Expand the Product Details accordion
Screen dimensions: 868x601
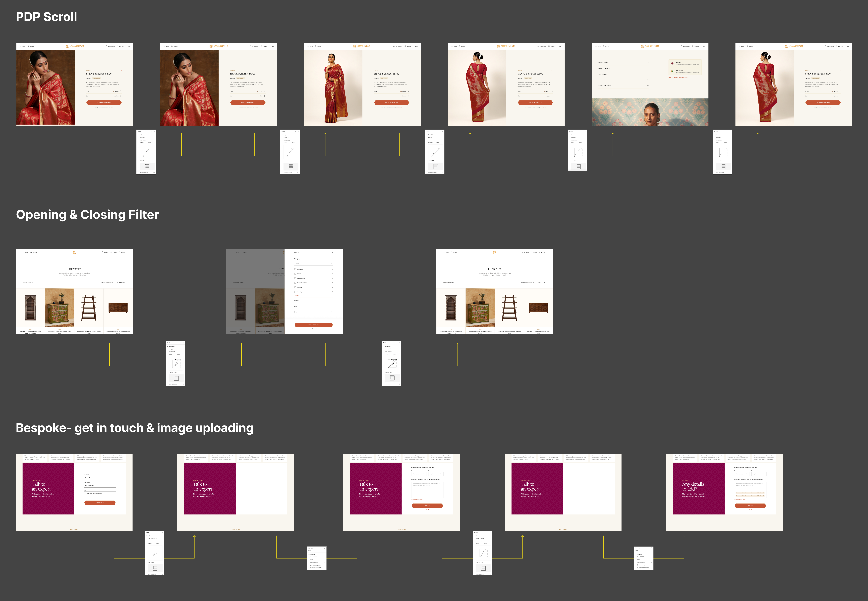pyautogui.click(x=648, y=62)
